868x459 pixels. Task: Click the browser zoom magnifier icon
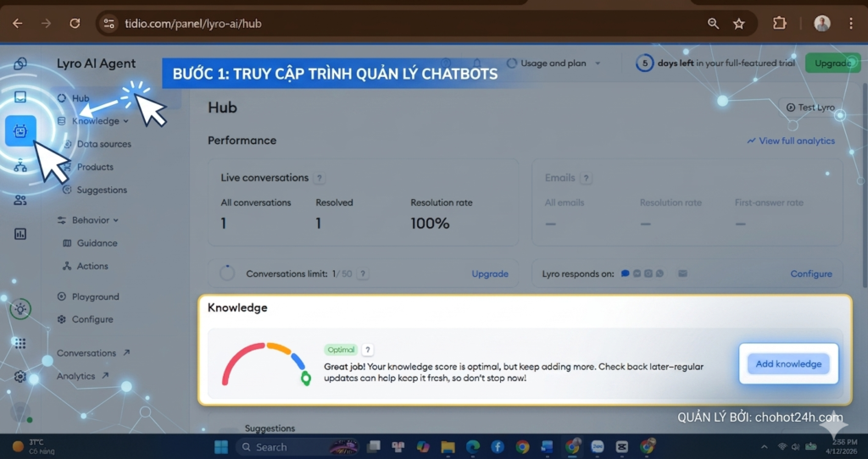pyautogui.click(x=713, y=23)
